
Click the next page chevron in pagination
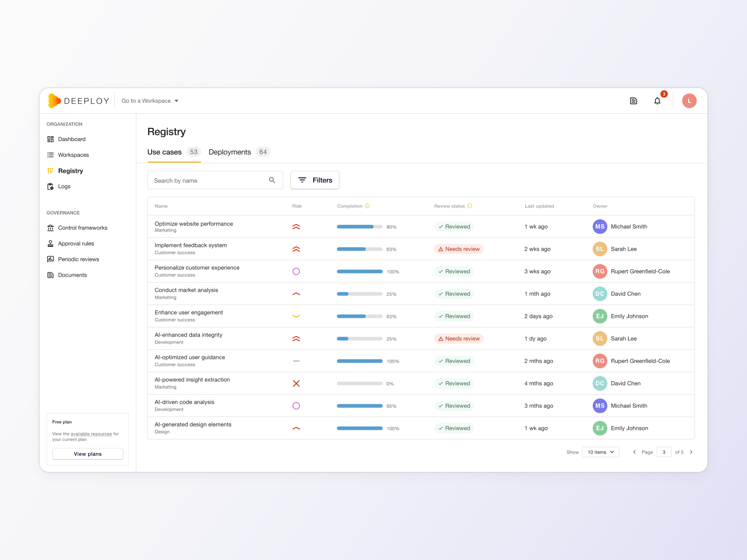click(691, 452)
